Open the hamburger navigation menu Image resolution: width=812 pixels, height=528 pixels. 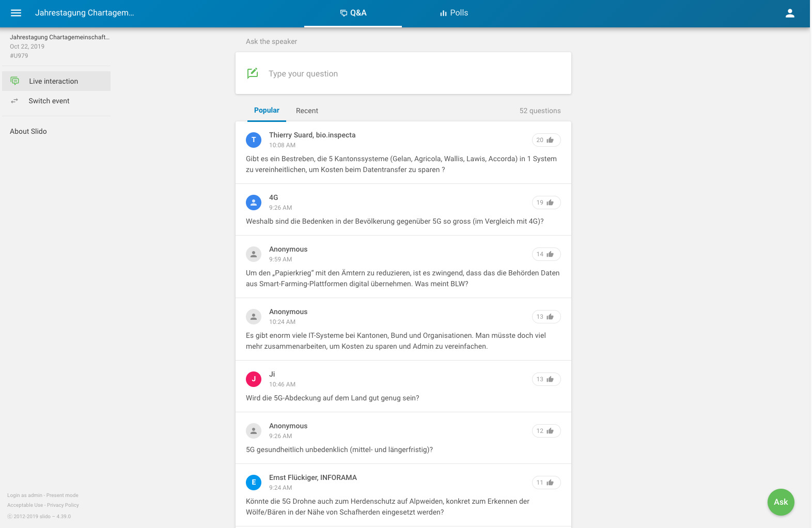pyautogui.click(x=16, y=13)
